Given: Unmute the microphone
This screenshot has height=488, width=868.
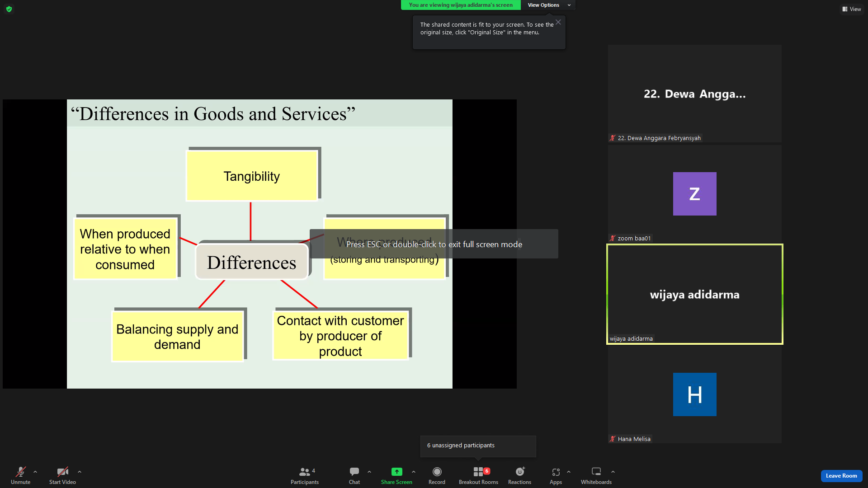Looking at the screenshot, I should pyautogui.click(x=20, y=475).
